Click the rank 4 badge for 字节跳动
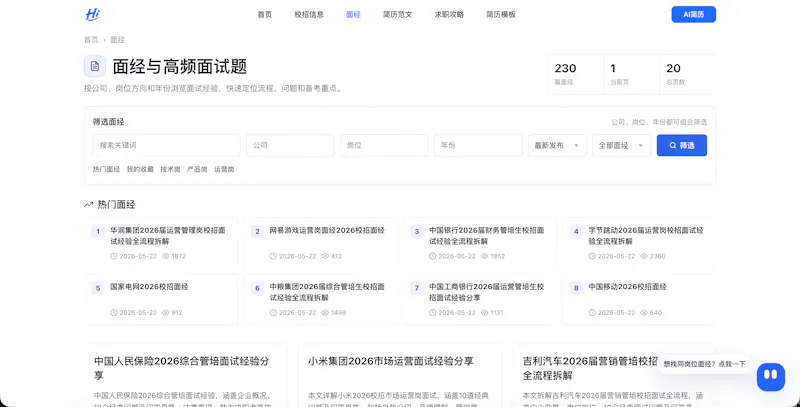The height and width of the screenshot is (407, 800). point(576,232)
